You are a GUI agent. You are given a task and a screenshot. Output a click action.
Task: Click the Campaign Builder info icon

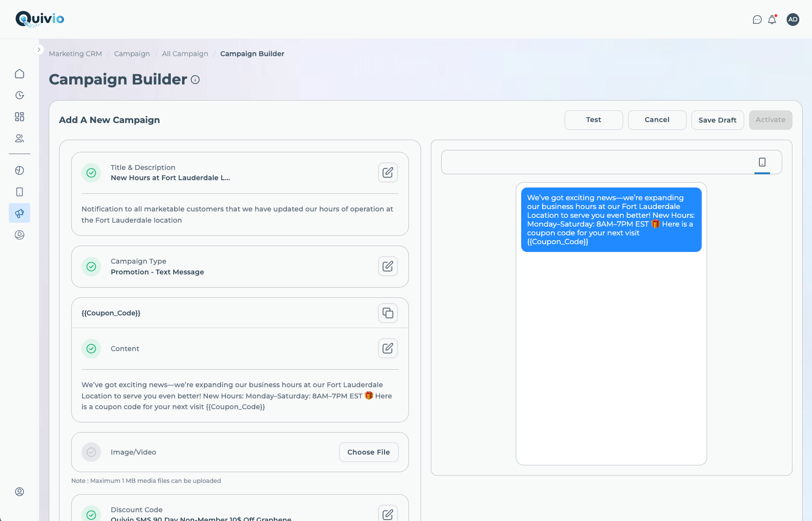pyautogui.click(x=195, y=80)
